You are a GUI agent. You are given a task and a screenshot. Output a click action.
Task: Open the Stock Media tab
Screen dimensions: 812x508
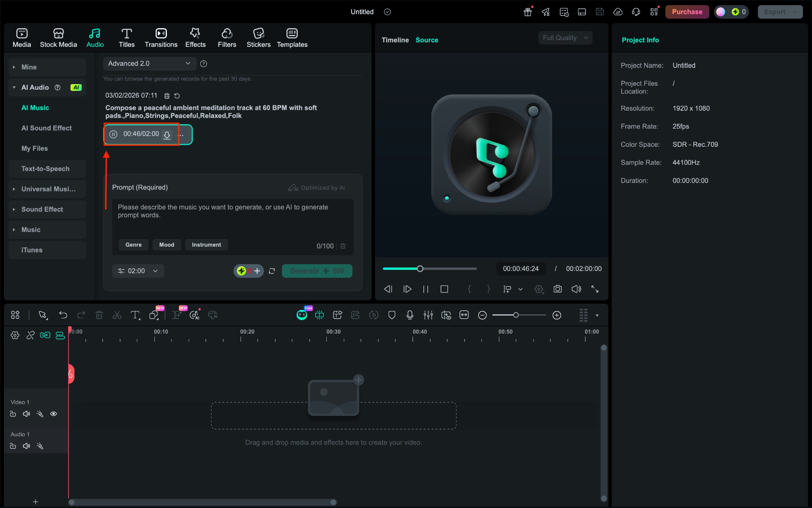tap(58, 38)
